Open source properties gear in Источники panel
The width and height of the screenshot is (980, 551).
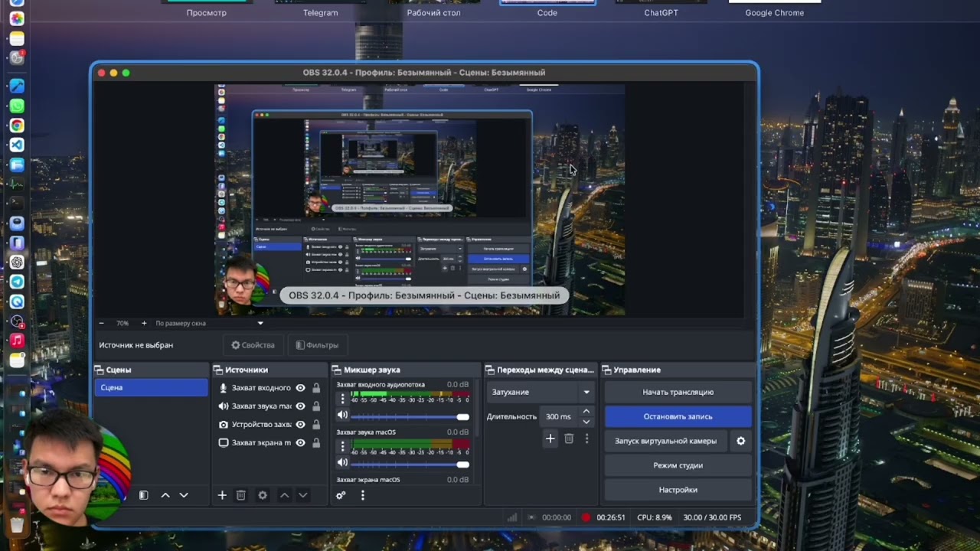pos(263,495)
